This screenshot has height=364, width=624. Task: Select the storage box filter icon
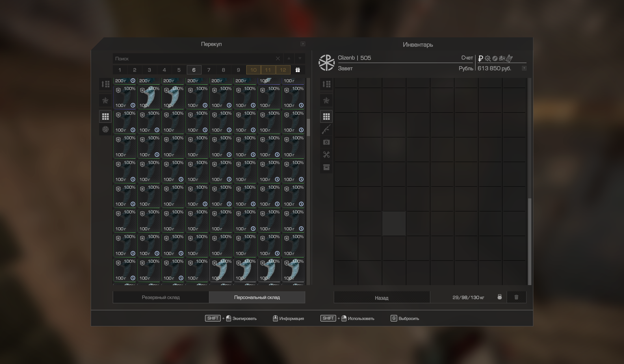click(x=326, y=167)
